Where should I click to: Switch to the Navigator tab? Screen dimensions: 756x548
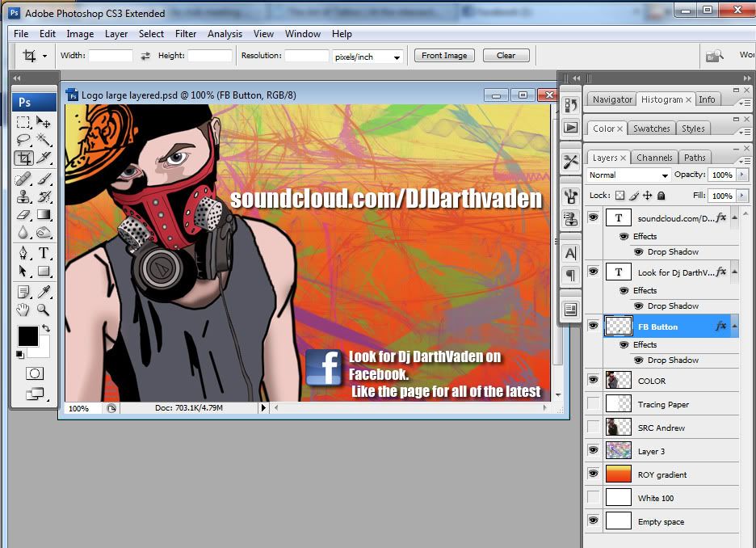click(x=612, y=99)
